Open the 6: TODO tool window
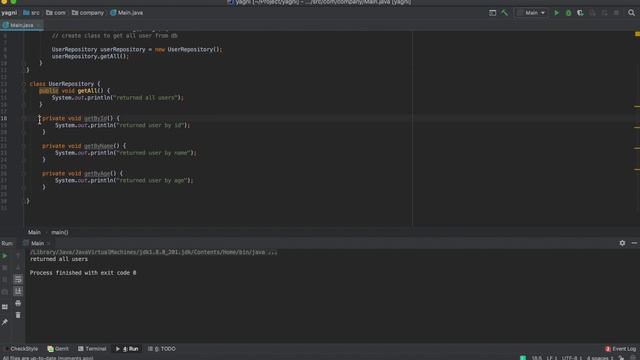This screenshot has height=360, width=640. [162, 349]
